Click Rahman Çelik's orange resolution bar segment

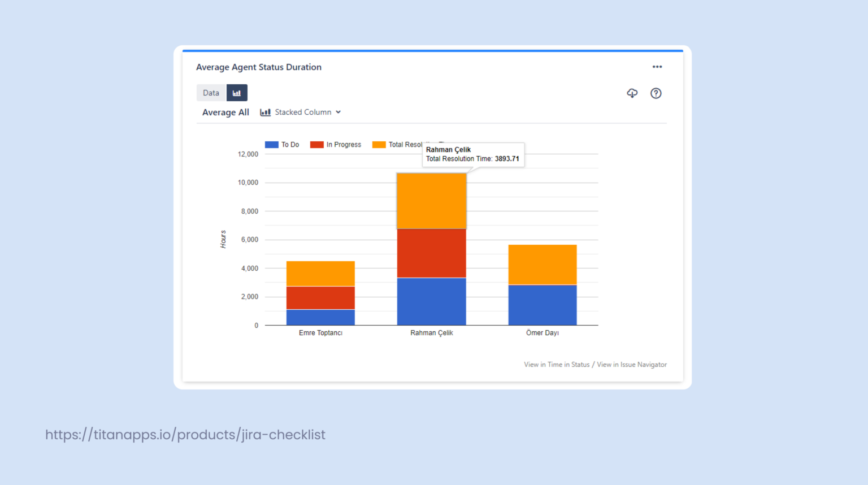pos(431,200)
